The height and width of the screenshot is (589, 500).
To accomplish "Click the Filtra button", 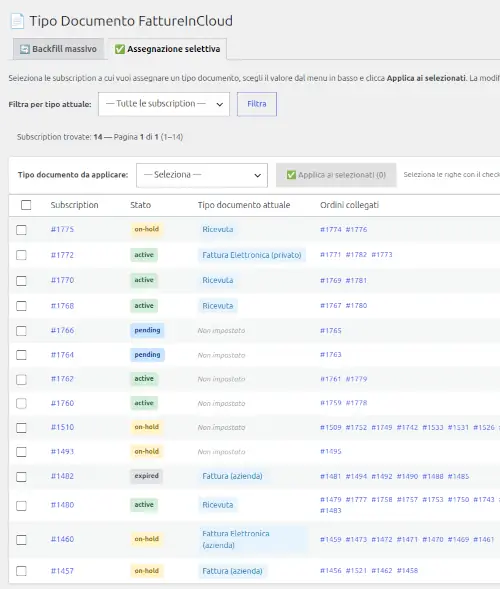I will point(257,104).
